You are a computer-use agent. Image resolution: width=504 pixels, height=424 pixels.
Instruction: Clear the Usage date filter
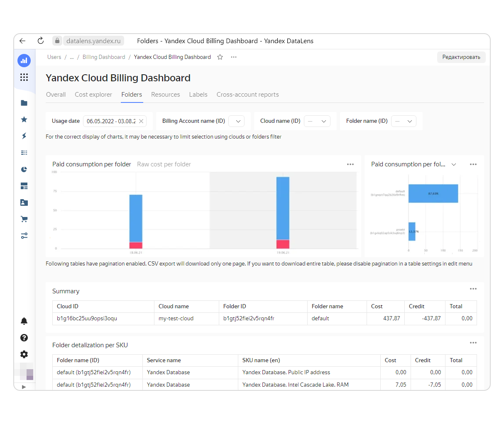click(x=141, y=121)
